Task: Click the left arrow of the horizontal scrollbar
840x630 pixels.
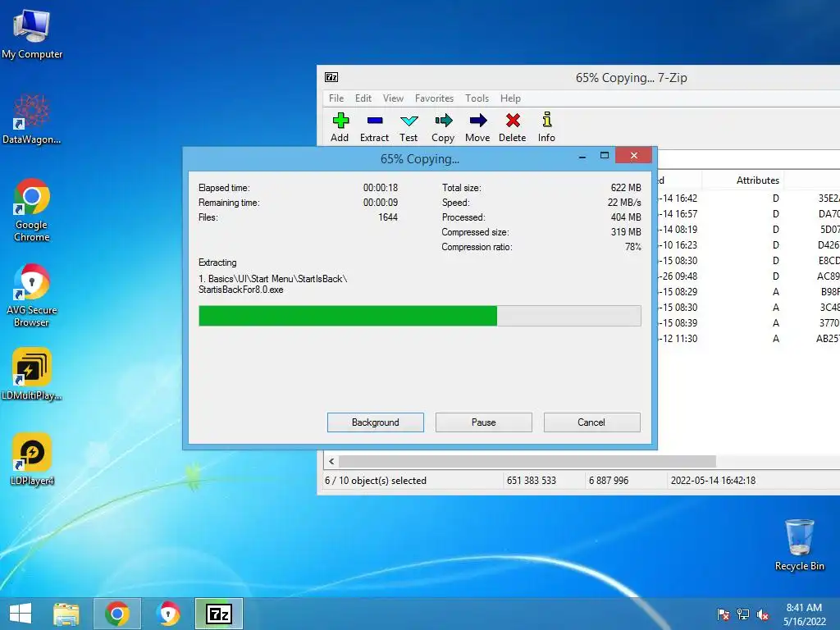Action: point(331,461)
